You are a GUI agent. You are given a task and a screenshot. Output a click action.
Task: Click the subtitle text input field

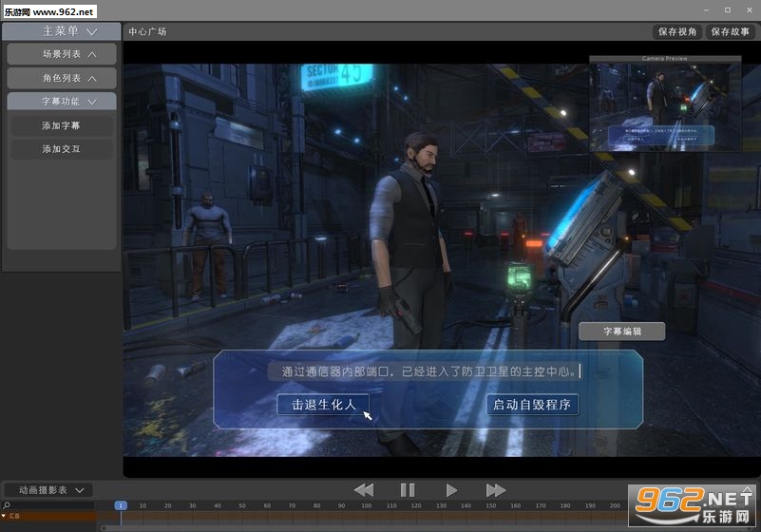(x=428, y=371)
